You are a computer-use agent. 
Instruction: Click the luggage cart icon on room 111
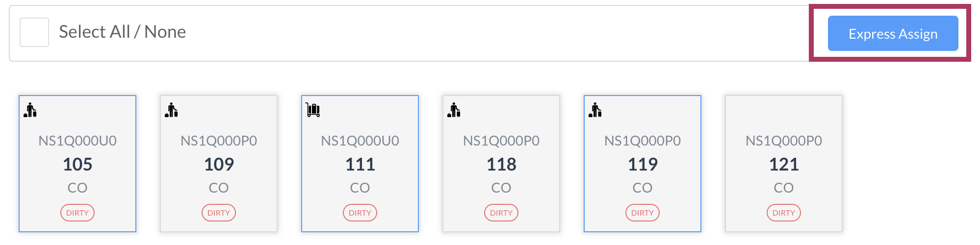pyautogui.click(x=313, y=110)
